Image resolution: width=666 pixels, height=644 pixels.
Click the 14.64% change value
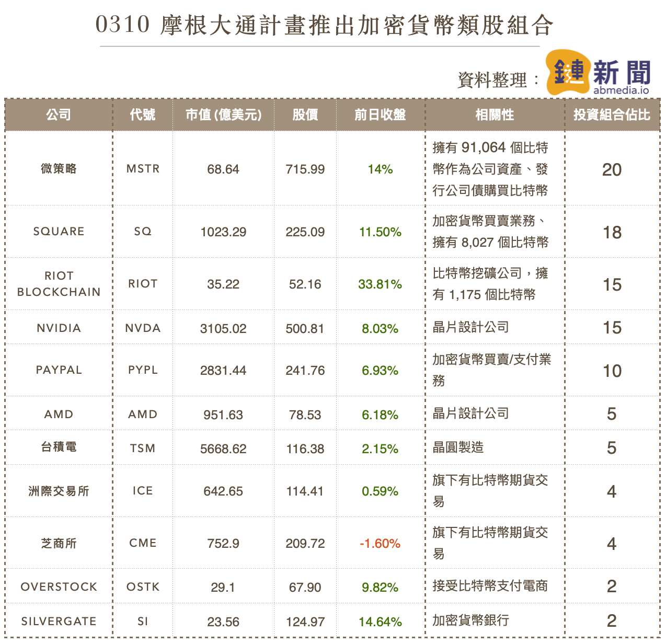tap(380, 622)
